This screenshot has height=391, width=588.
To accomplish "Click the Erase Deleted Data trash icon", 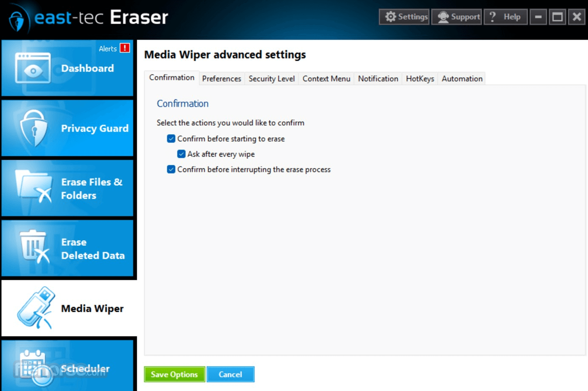I will (34, 246).
